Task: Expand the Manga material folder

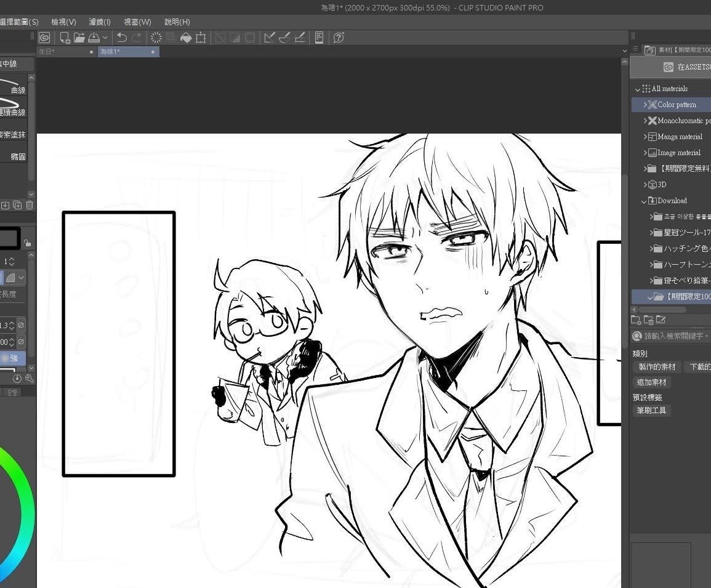Action: point(645,137)
